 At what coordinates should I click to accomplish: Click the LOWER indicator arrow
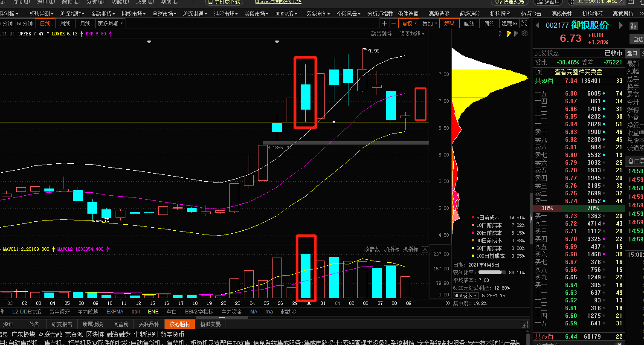point(81,34)
